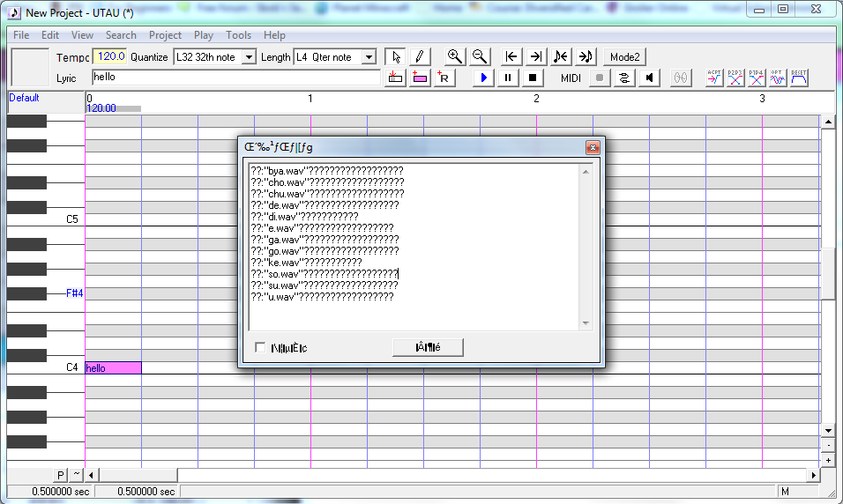Apply the P1P4 crossfade preset

point(756,78)
